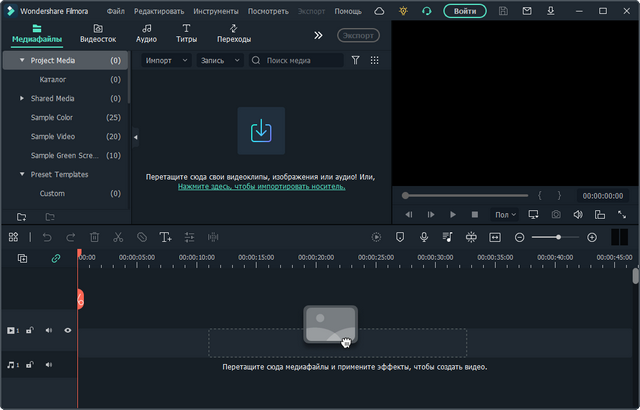Image resolution: width=640 pixels, height=410 pixels.
Task: Switch to the Титры tab
Action: tap(186, 34)
